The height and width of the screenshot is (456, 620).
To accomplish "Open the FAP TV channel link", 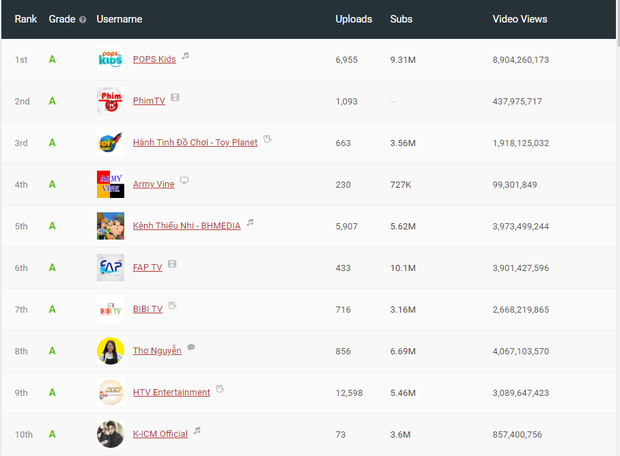I will tap(147, 267).
